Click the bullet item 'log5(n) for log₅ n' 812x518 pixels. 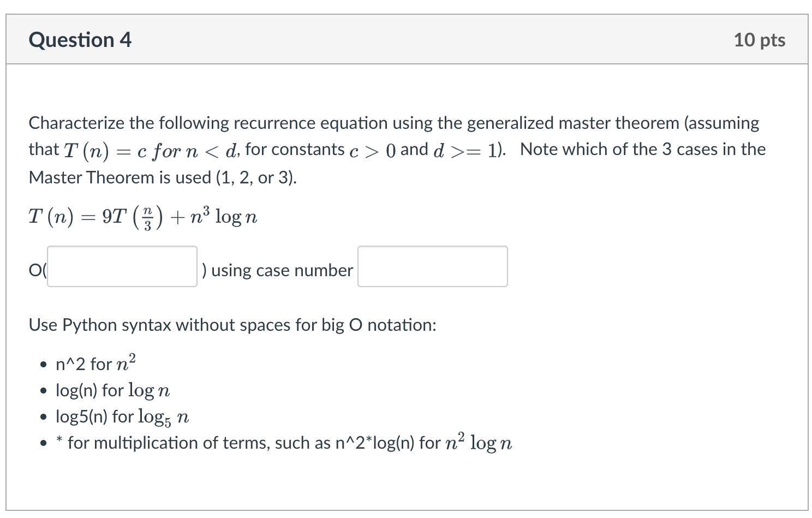[121, 415]
